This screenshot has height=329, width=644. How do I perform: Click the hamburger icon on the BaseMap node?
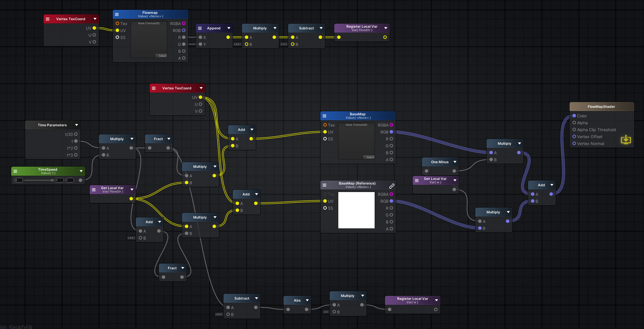coord(325,116)
